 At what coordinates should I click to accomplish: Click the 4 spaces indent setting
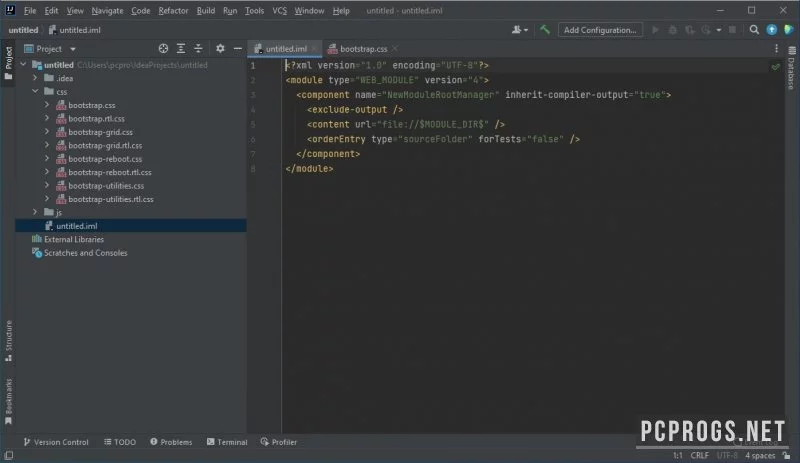tap(760, 455)
